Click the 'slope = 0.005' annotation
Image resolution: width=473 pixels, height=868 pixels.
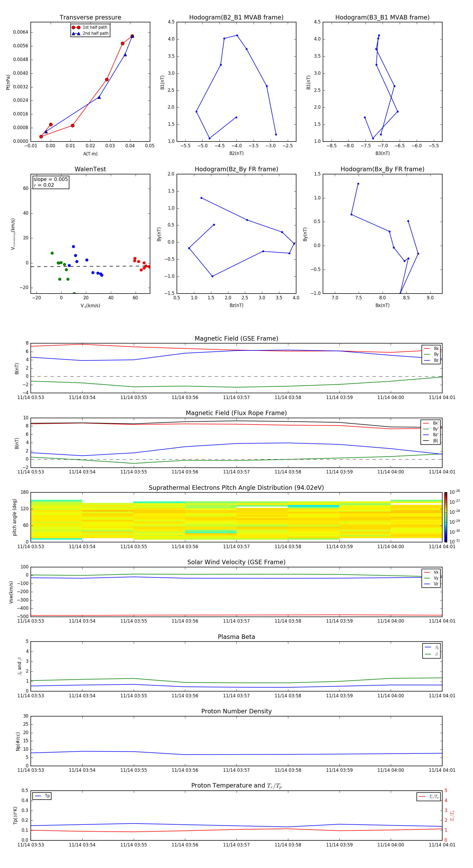pyautogui.click(x=51, y=179)
